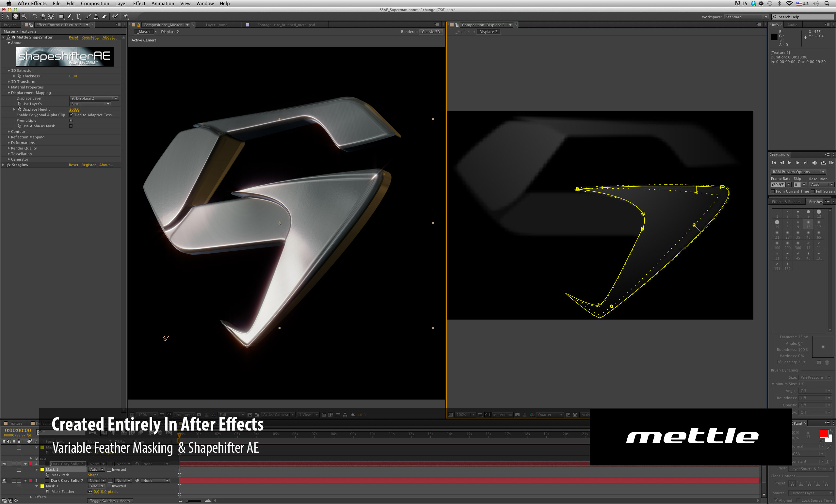Click Reset link for Mettle ShapeShifter
The image size is (836, 504).
[73, 37]
